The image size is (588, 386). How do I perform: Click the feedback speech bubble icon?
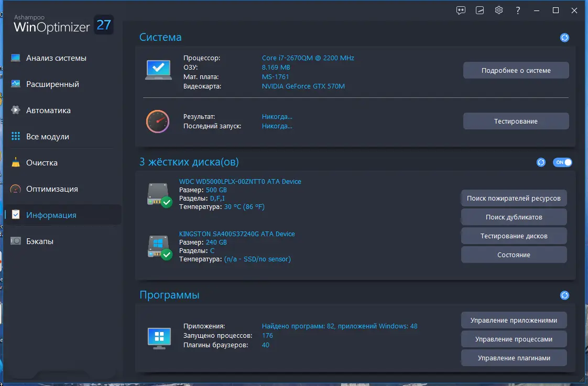point(460,10)
